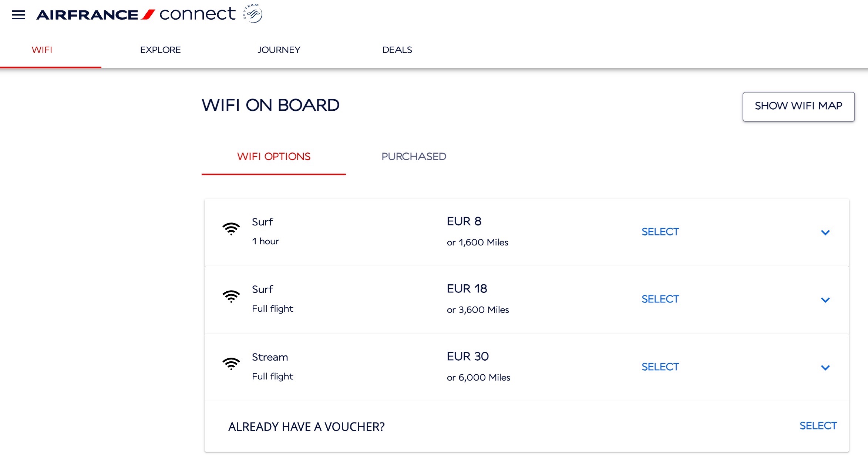This screenshot has height=465, width=868.
Task: Switch to the Purchased tab
Action: (414, 156)
